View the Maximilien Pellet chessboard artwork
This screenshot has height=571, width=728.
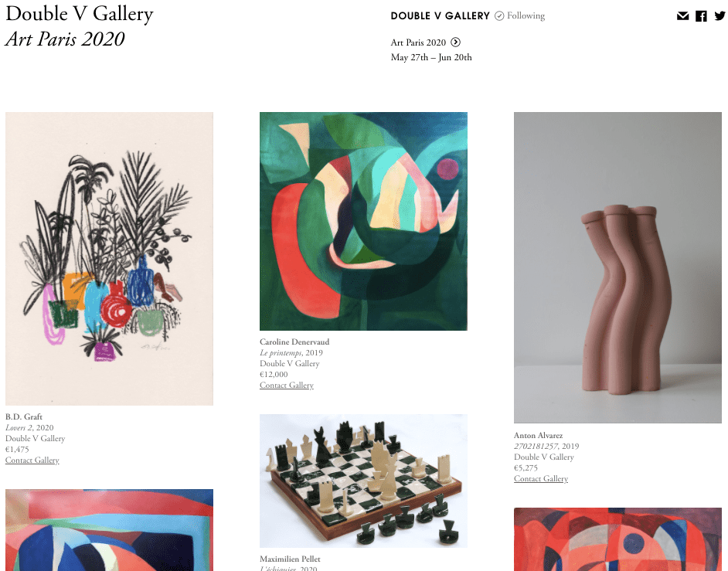click(363, 481)
